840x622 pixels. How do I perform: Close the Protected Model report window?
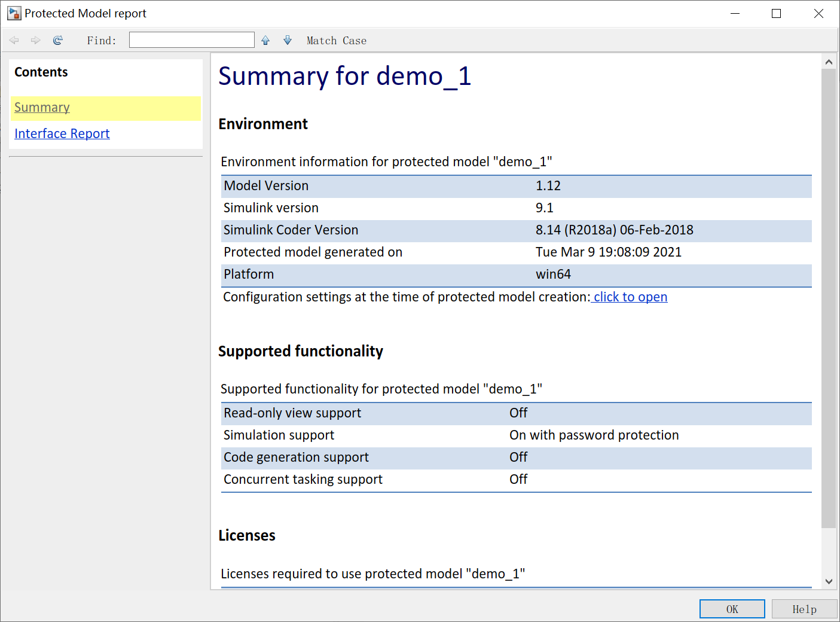(x=818, y=13)
